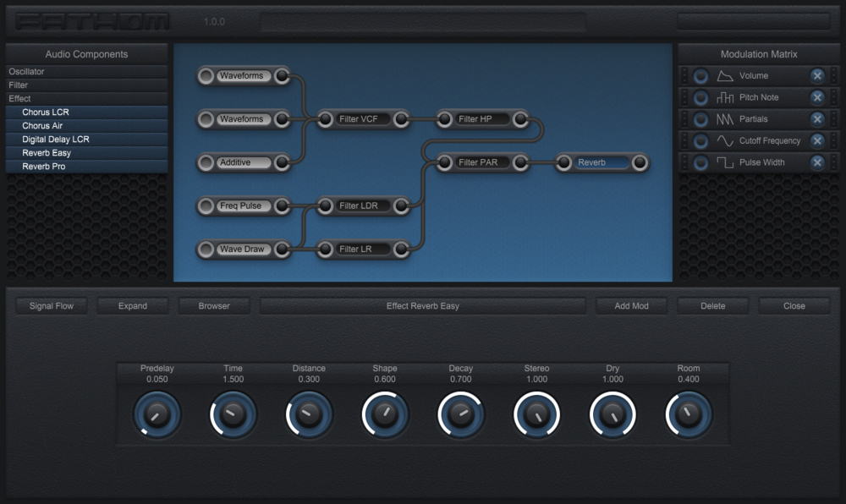Remove the Pitch Note modulation with X icon
The height and width of the screenshot is (504, 846).
pos(817,97)
